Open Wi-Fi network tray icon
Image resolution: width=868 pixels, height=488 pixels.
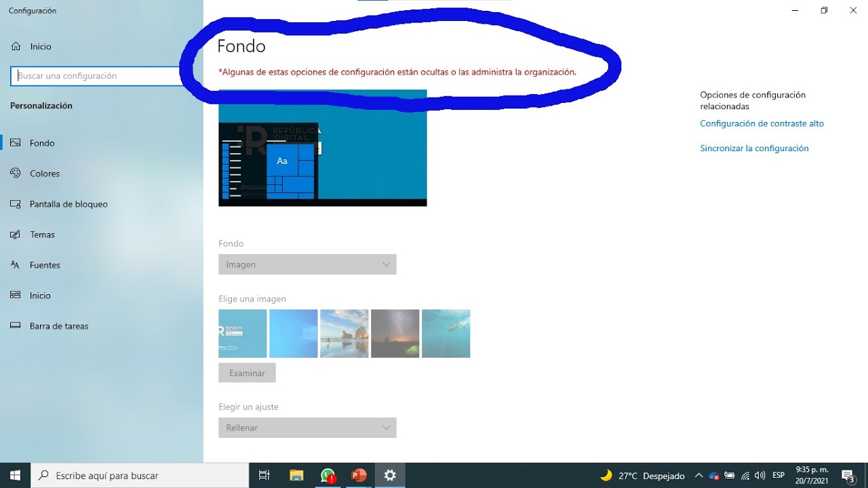click(x=745, y=476)
